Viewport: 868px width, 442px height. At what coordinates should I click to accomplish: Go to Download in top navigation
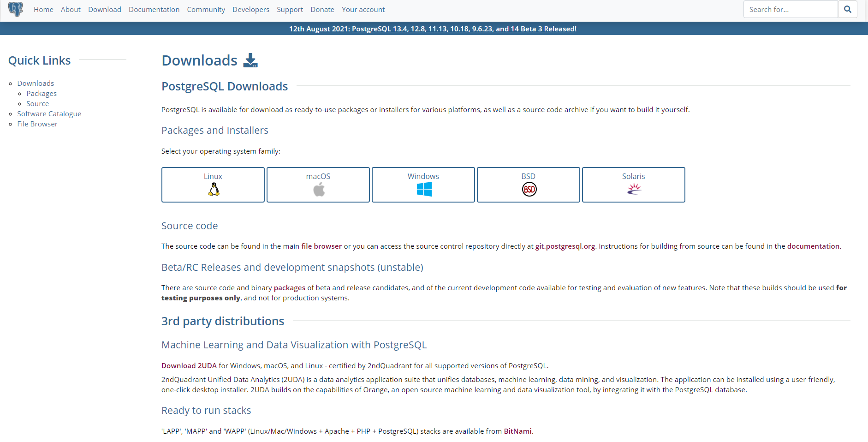105,10
